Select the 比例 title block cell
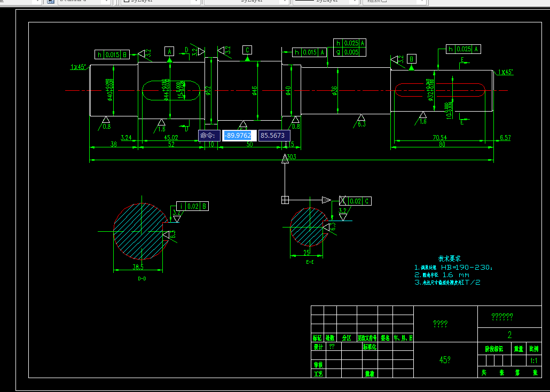Image resolution: width=550 pixels, height=392 pixels. (x=534, y=349)
